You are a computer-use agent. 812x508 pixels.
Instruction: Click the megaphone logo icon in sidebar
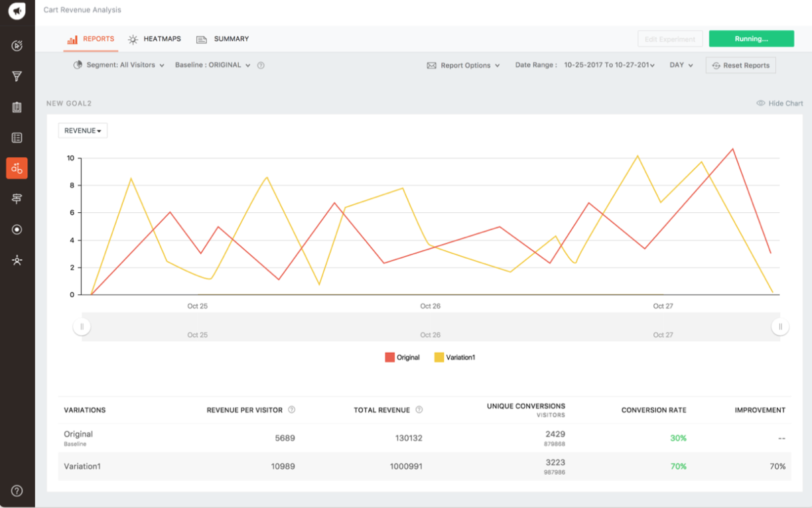click(x=17, y=11)
